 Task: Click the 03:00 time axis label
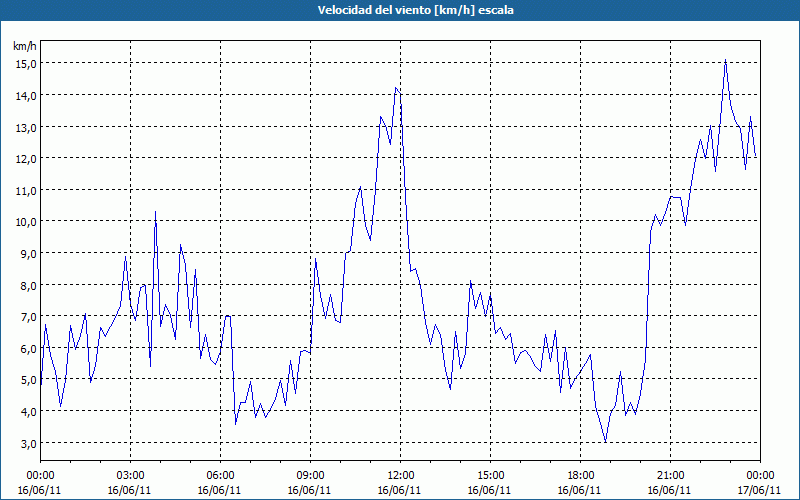pyautogui.click(x=130, y=475)
